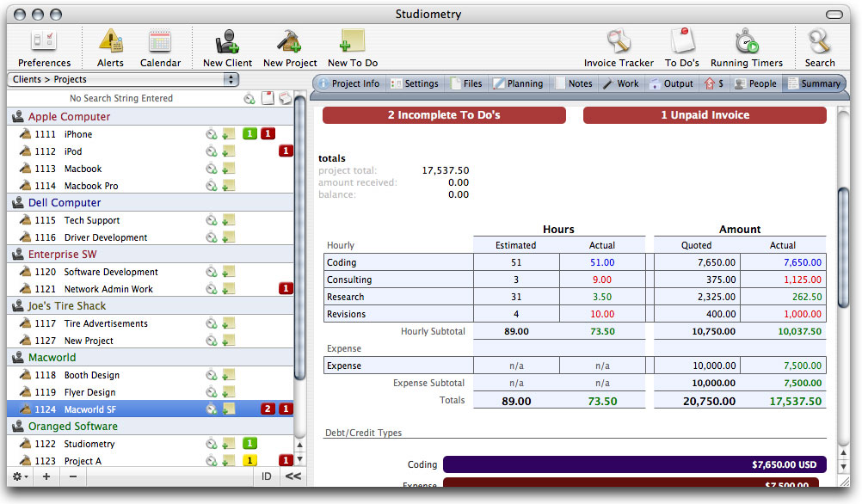Screen dimensions: 862x504
Task: Collapse sidebar with << button
Action: 293,476
